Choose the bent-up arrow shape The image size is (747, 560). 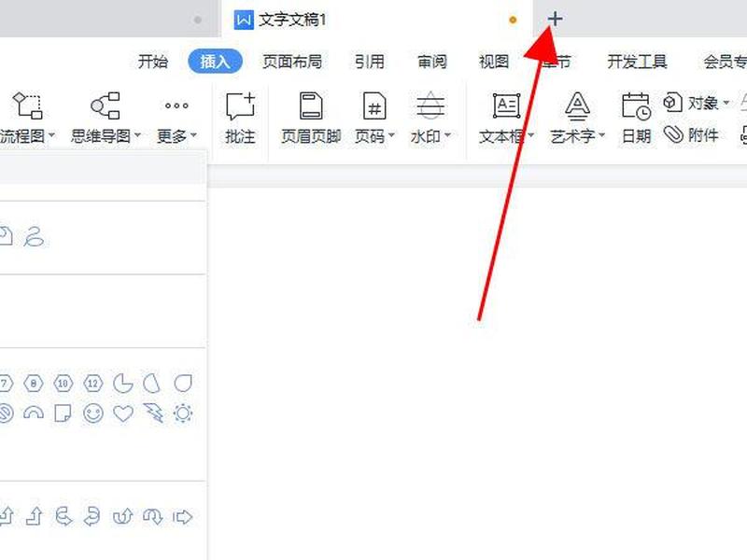pos(35,516)
